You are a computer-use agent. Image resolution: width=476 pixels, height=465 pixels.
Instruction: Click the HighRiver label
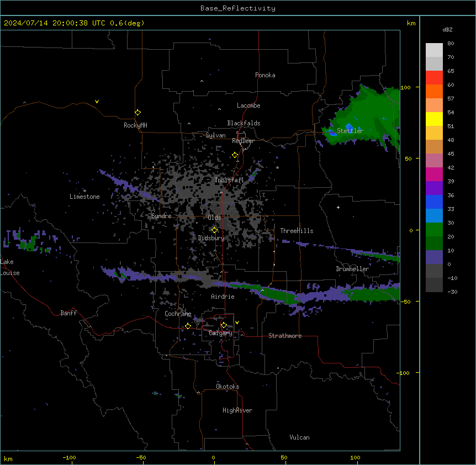coord(237,410)
